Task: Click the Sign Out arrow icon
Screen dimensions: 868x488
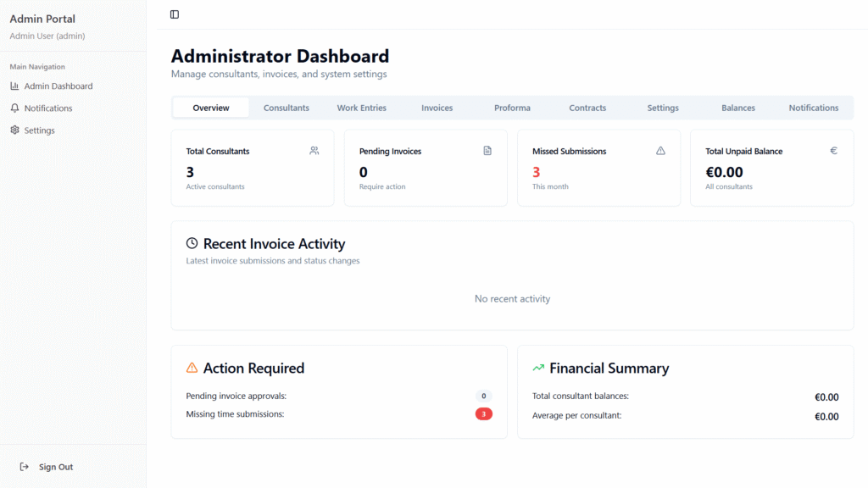Action: pos(24,467)
